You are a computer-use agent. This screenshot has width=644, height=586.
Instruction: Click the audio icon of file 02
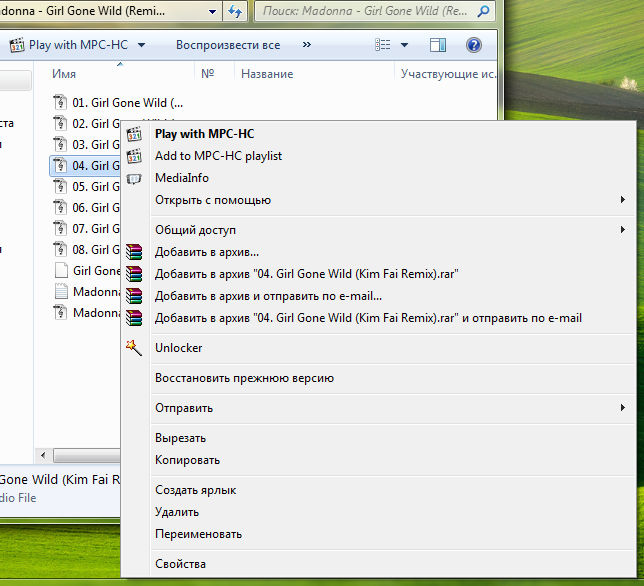(x=60, y=123)
